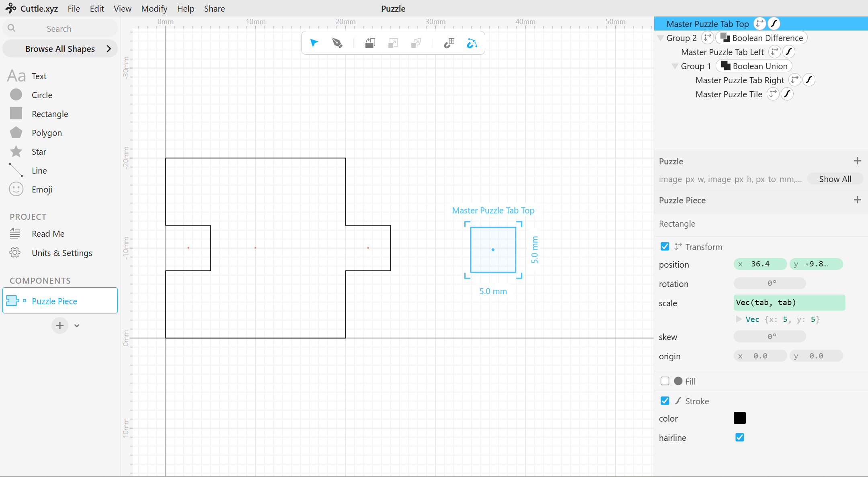
Task: Click the Rectangle shape icon
Action: click(x=16, y=114)
